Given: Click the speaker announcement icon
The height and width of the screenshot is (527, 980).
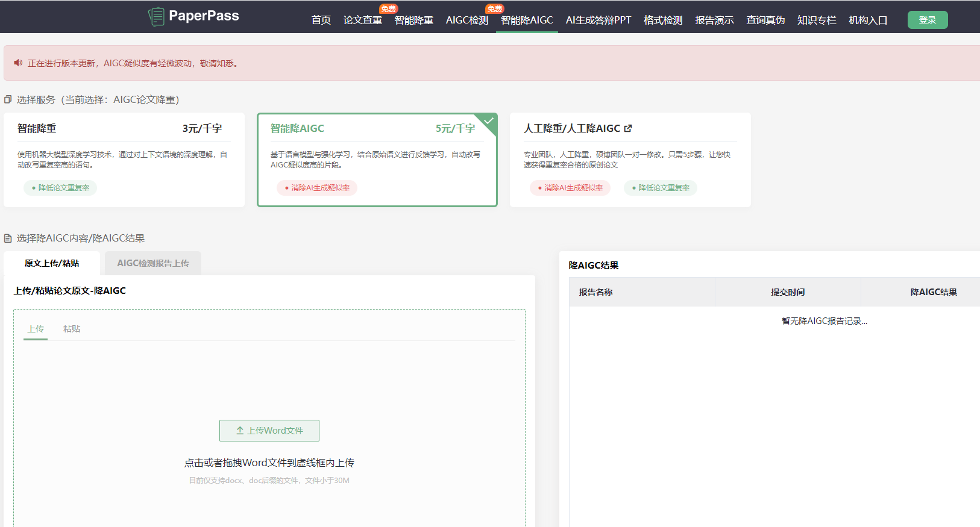Looking at the screenshot, I should (18, 63).
